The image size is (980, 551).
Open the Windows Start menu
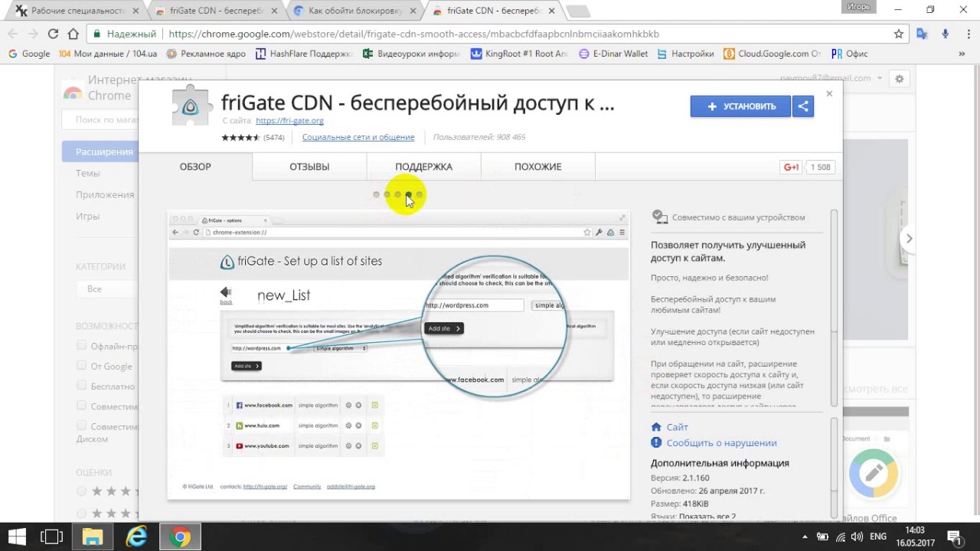[15, 536]
